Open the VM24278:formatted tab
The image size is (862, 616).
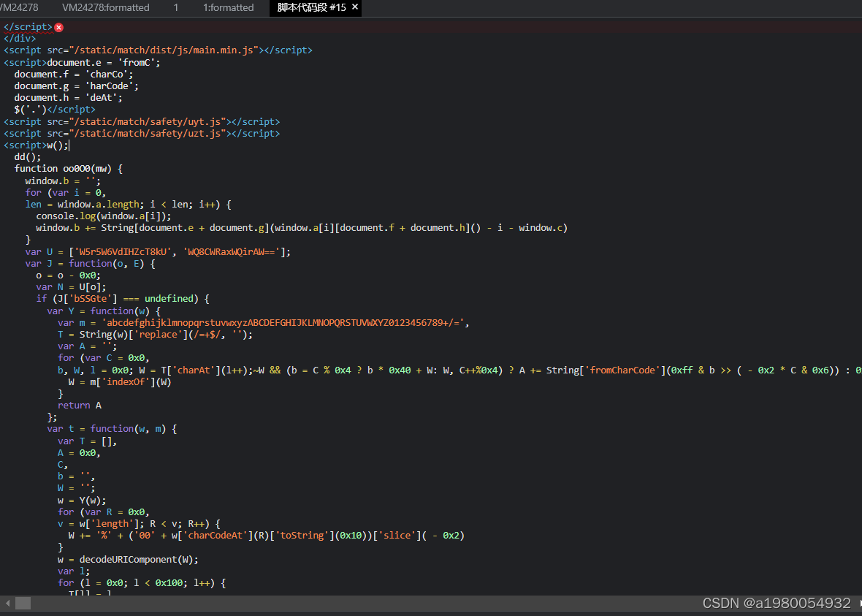[105, 8]
